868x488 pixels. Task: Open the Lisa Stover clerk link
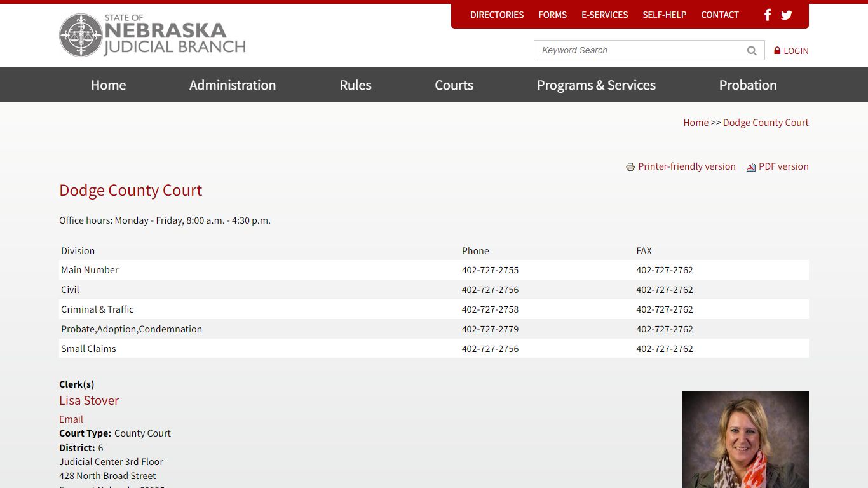click(89, 400)
